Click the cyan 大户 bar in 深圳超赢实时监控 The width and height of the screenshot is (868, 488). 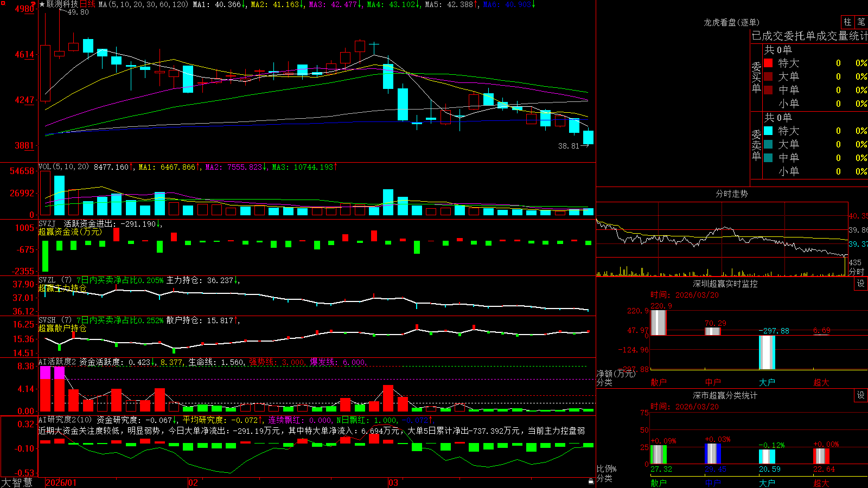[x=767, y=352]
